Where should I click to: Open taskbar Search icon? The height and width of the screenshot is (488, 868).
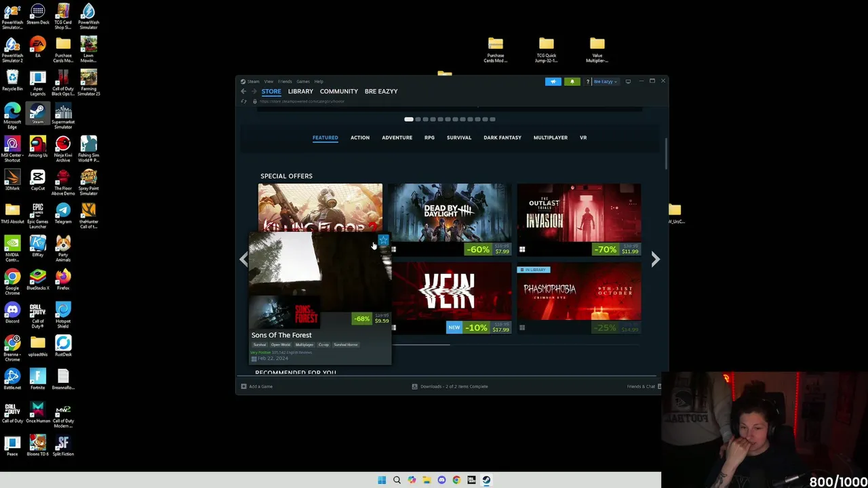(397, 480)
